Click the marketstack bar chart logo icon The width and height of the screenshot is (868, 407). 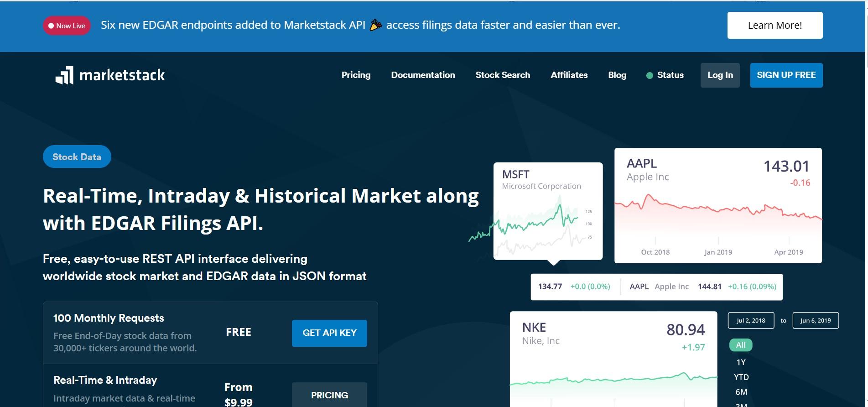64,75
